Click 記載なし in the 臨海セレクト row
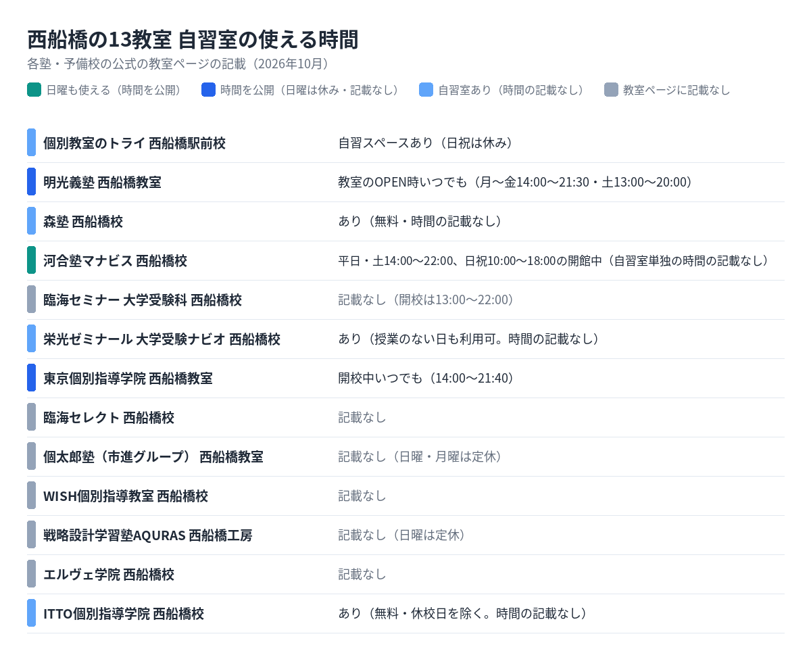The width and height of the screenshot is (811, 672). pos(362,417)
